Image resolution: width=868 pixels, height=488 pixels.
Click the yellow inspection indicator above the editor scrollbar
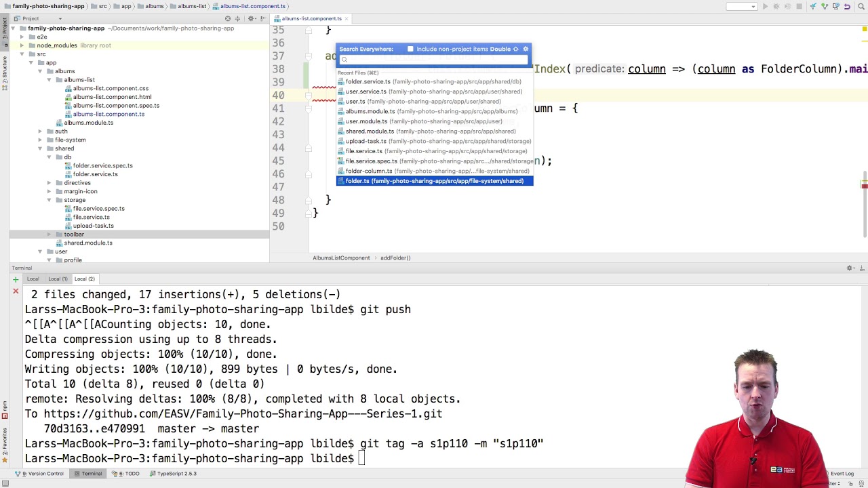pos(865,28)
